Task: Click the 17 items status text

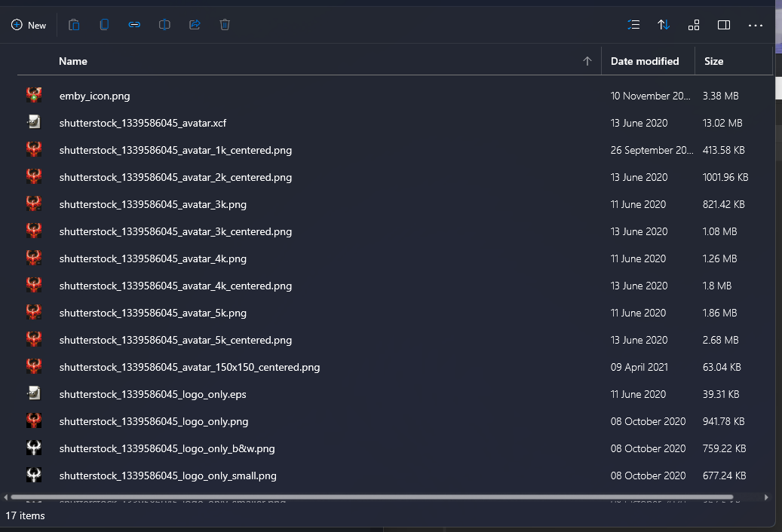Action: [25, 515]
